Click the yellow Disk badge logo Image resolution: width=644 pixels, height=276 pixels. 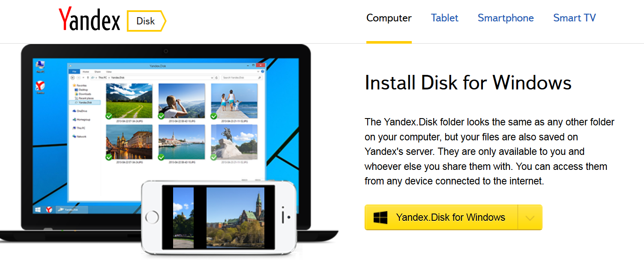(x=146, y=21)
